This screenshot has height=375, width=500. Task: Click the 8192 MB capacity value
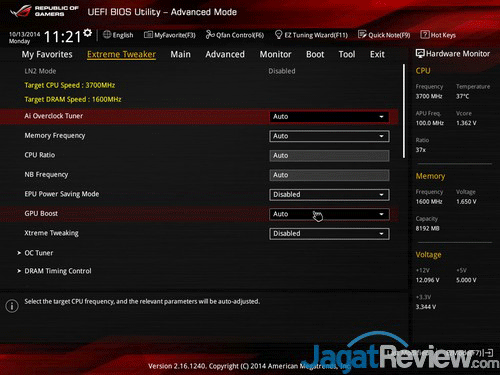coord(428,229)
